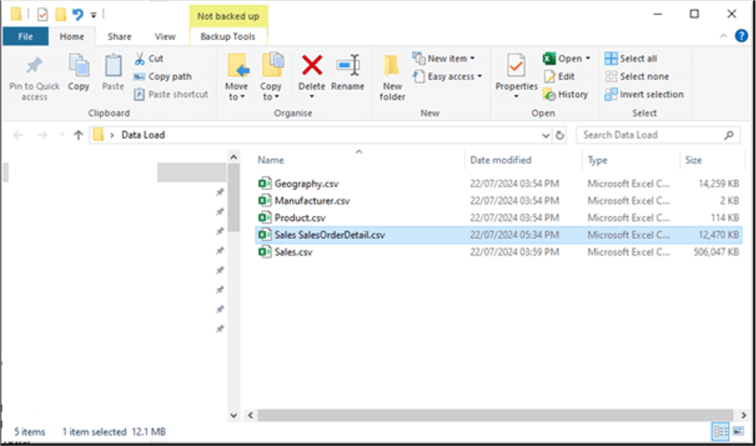Rename the selected file
Screen dimensions: 756x446
(348, 73)
